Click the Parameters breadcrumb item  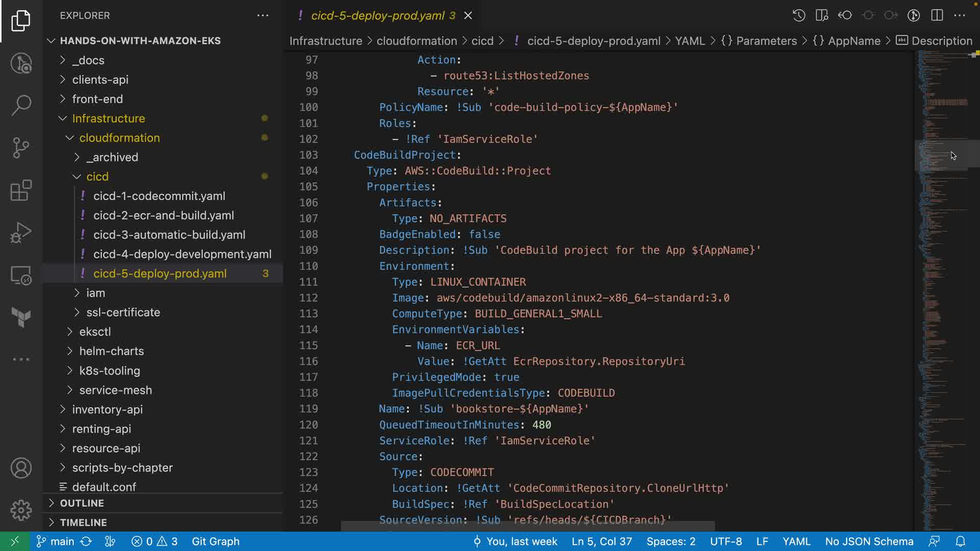click(x=766, y=41)
